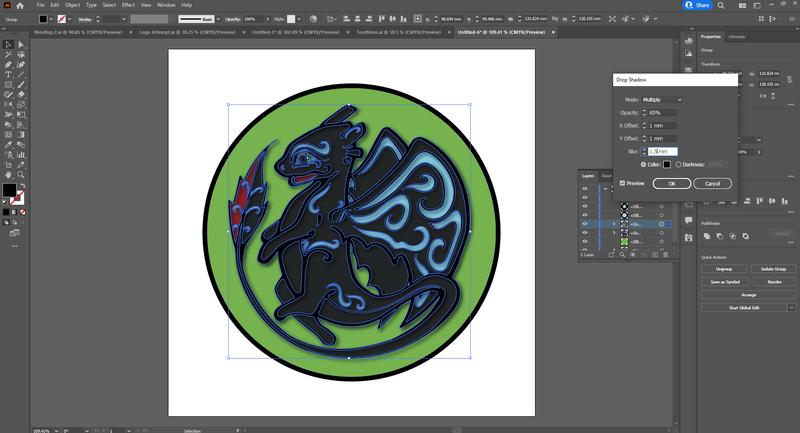Toggle the Preview checkbox in Drop Shadow
This screenshot has width=800, height=433.
(x=622, y=183)
